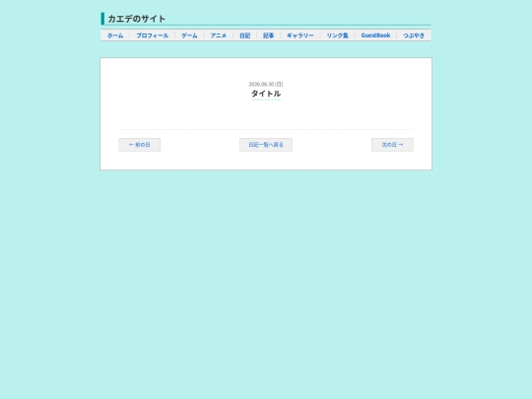Click the date 2026.08.30 (日)

pyautogui.click(x=266, y=84)
